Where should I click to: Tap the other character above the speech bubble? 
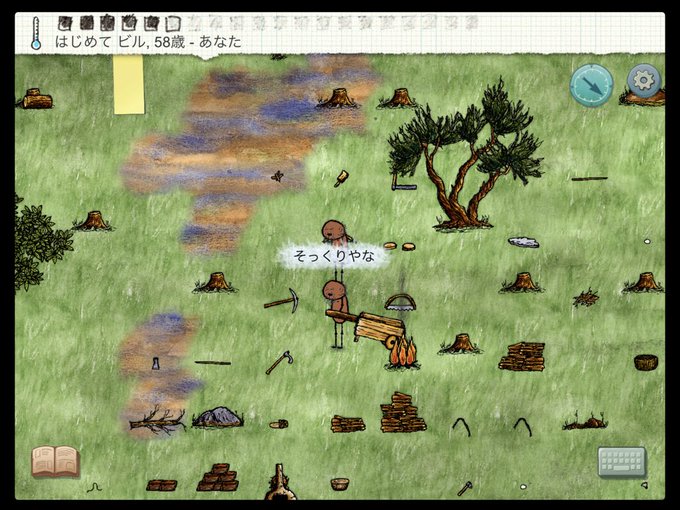tap(335, 232)
